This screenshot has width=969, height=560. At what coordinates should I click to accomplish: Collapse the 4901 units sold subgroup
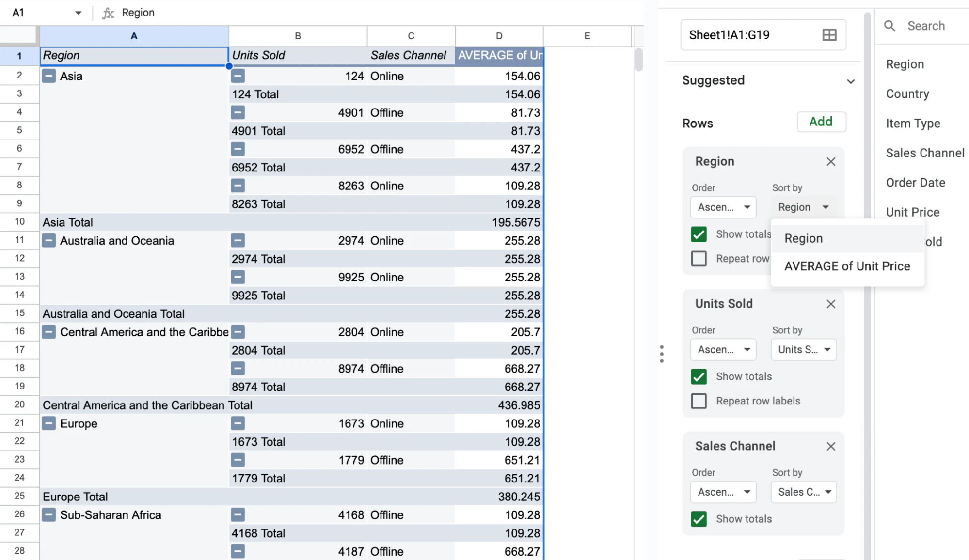click(238, 113)
